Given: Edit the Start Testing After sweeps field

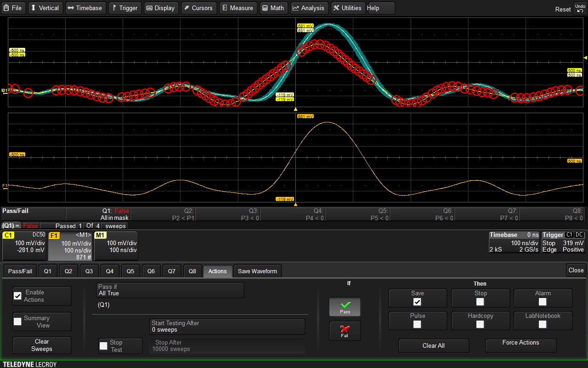Looking at the screenshot, I should (227, 327).
